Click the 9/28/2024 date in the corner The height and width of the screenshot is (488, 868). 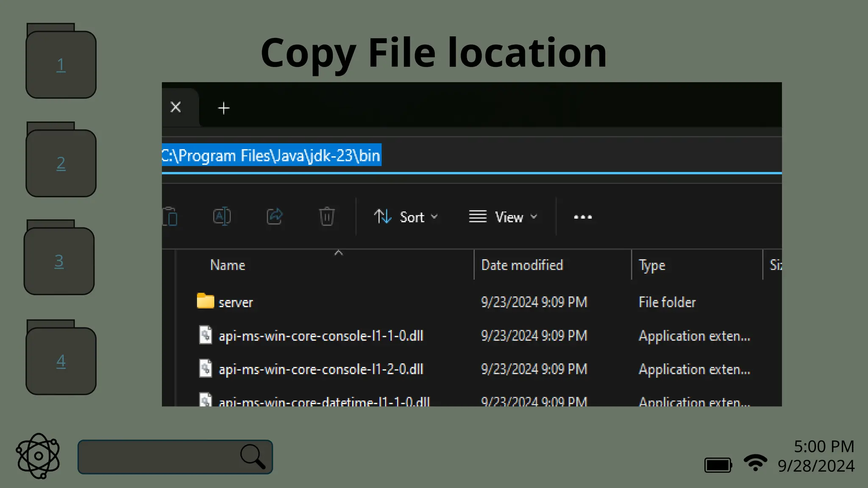tap(816, 466)
